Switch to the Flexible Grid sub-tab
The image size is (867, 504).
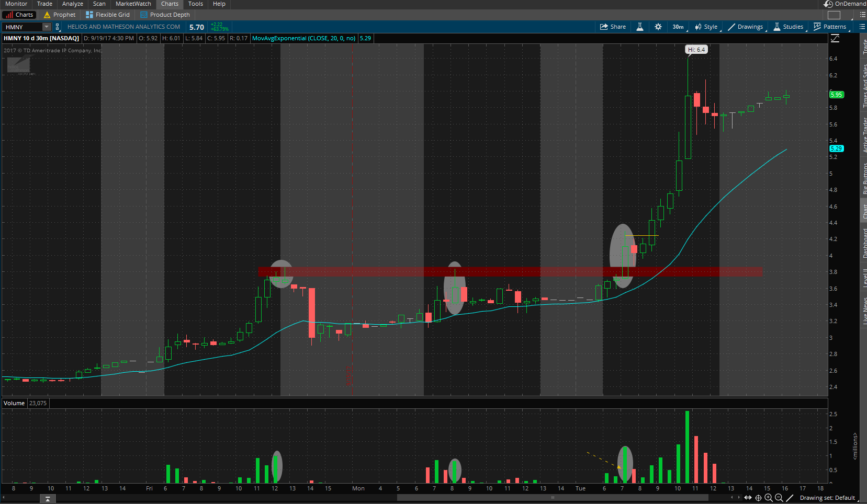tap(108, 15)
